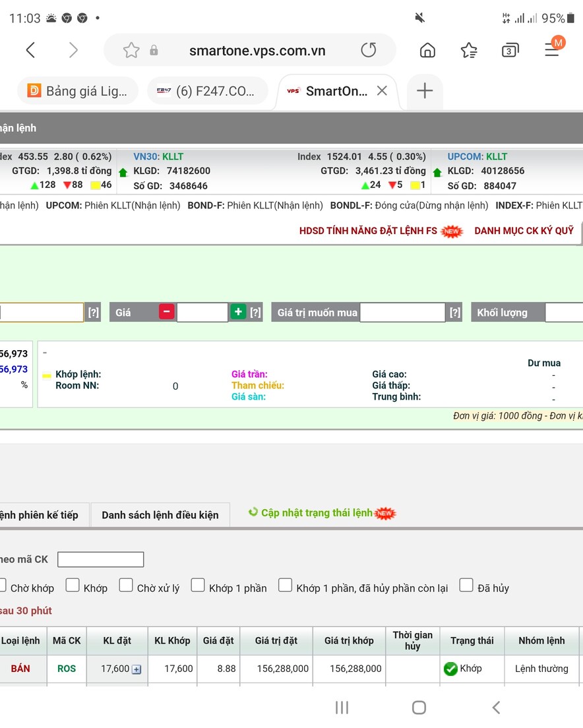Viewport: 583px width, 728px height.
Task: Close the SmartOne tab
Action: pyautogui.click(x=382, y=91)
